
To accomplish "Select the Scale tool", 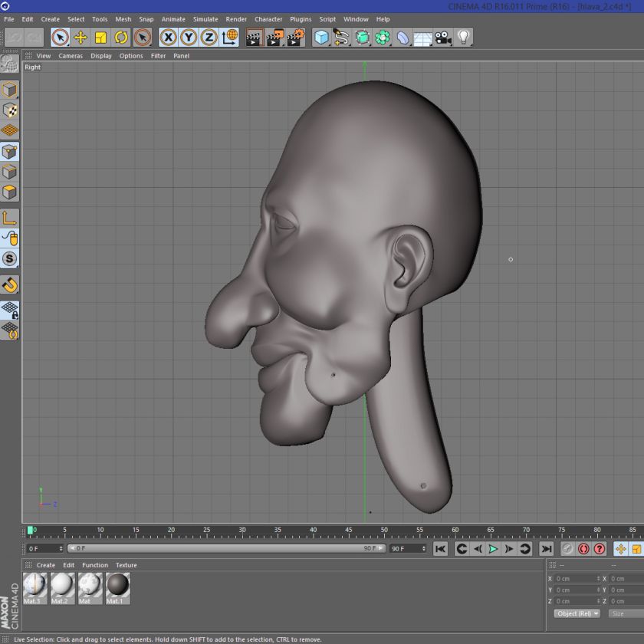I will click(101, 37).
